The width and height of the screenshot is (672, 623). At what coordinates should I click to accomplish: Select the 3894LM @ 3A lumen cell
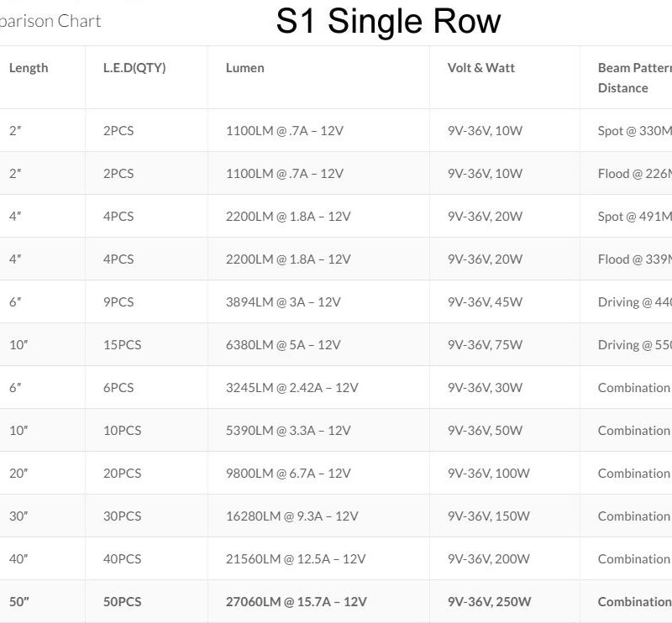(283, 302)
